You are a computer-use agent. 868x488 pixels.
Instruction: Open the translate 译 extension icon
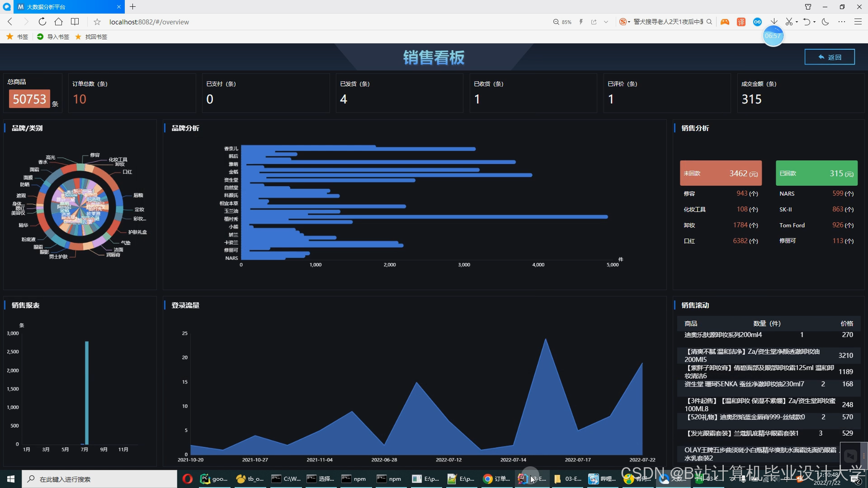point(741,22)
